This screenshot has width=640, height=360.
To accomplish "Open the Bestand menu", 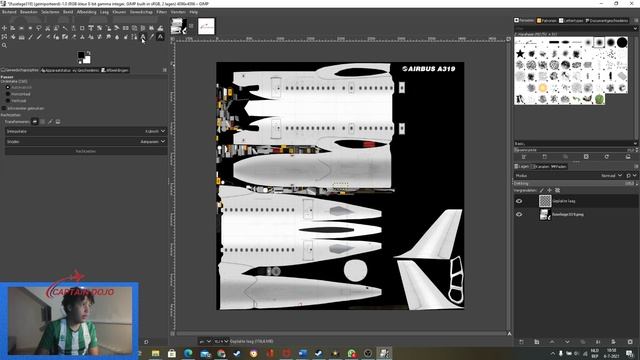I will pyautogui.click(x=9, y=12).
